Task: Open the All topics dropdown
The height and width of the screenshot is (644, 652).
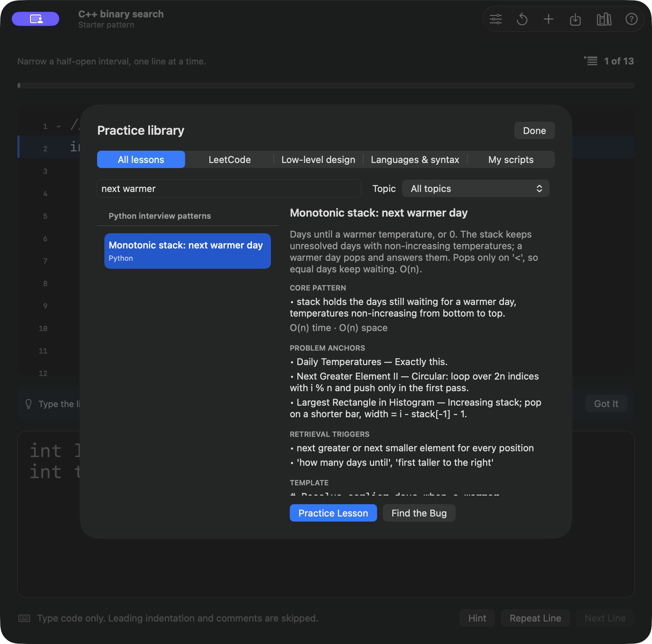Action: tap(476, 188)
